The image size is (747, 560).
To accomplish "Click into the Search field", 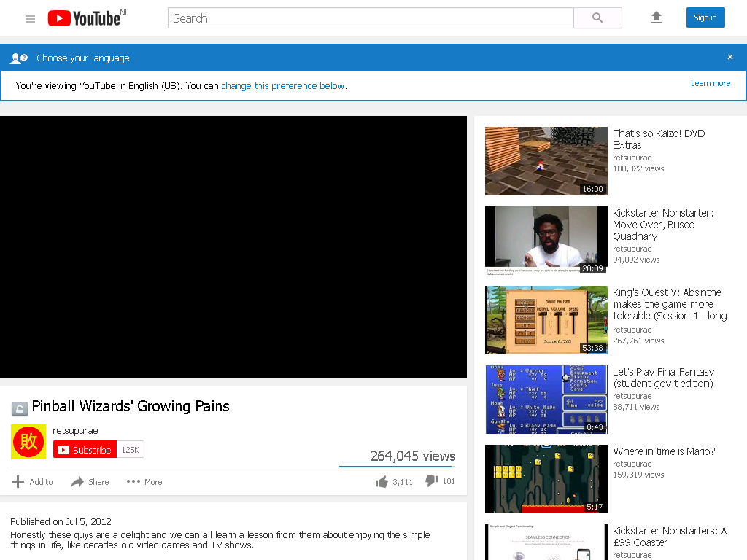I will [x=371, y=18].
